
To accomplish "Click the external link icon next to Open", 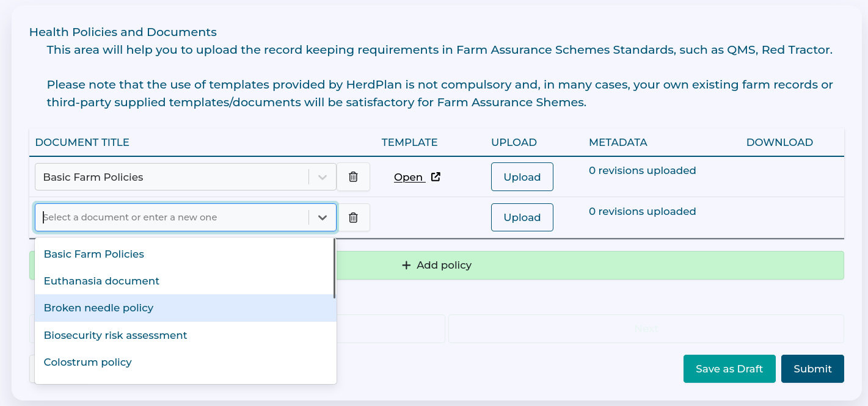I will click(x=436, y=177).
